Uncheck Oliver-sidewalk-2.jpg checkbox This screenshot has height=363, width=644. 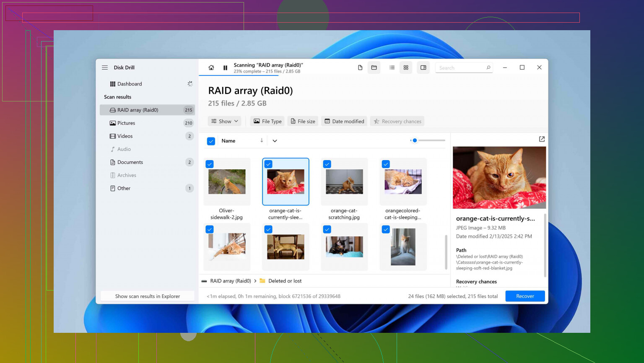(x=210, y=164)
